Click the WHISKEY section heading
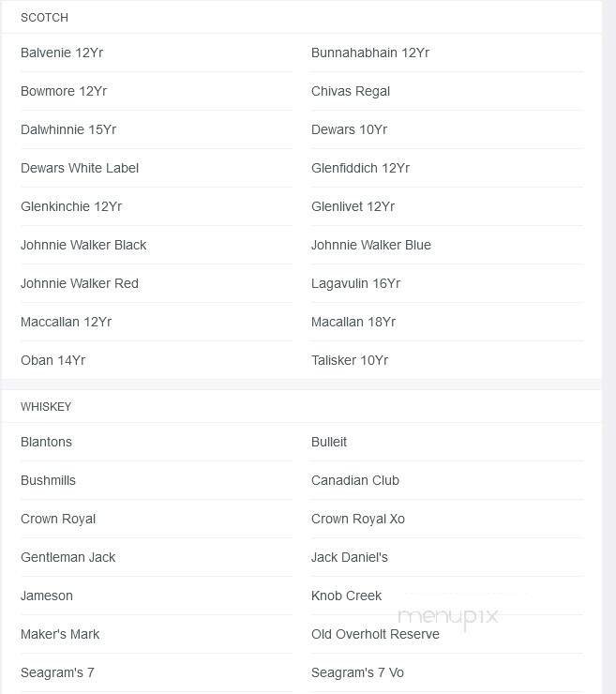The width and height of the screenshot is (616, 694). [x=46, y=406]
